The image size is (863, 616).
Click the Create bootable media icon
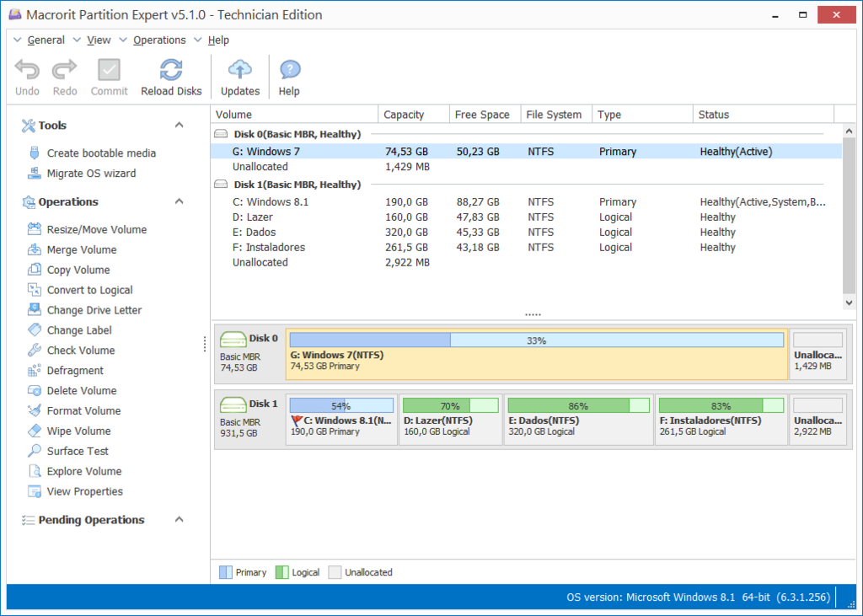tap(35, 153)
